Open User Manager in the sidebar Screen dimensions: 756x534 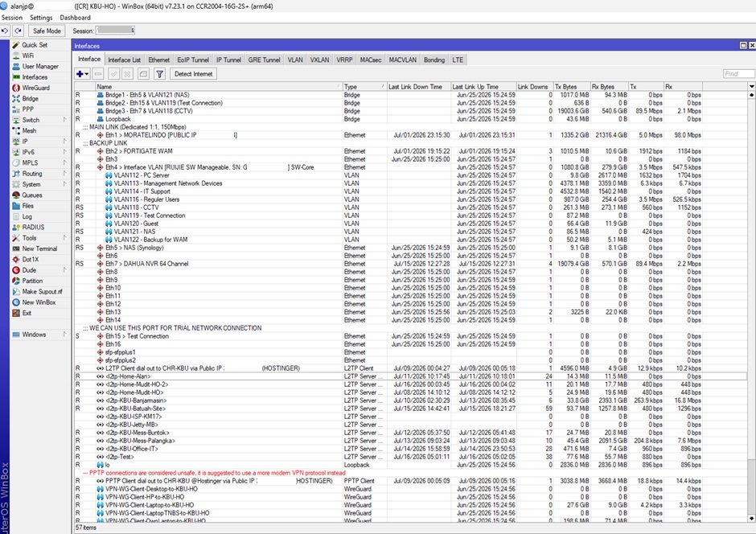click(40, 67)
